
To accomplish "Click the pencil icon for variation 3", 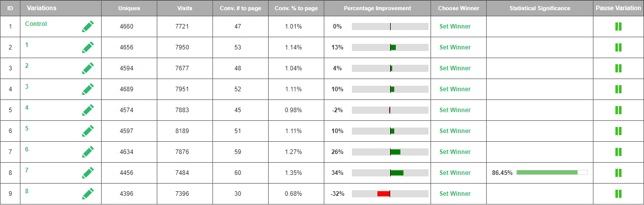I will pyautogui.click(x=88, y=89).
